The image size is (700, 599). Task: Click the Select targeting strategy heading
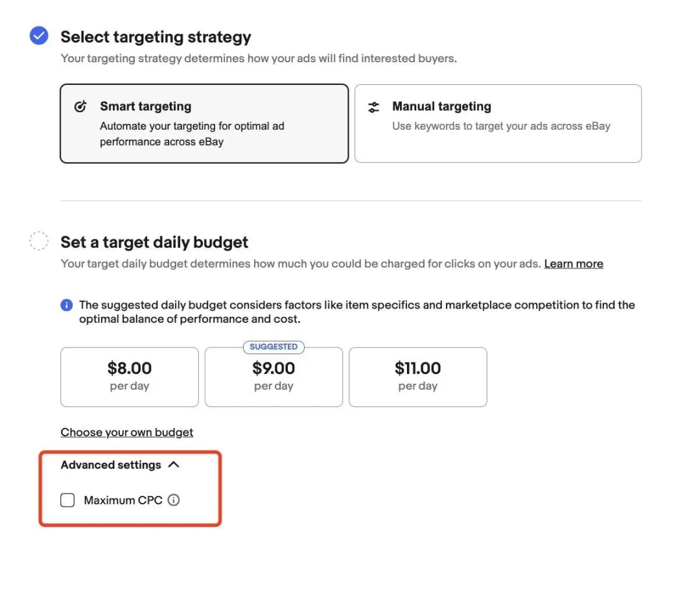coord(156,37)
